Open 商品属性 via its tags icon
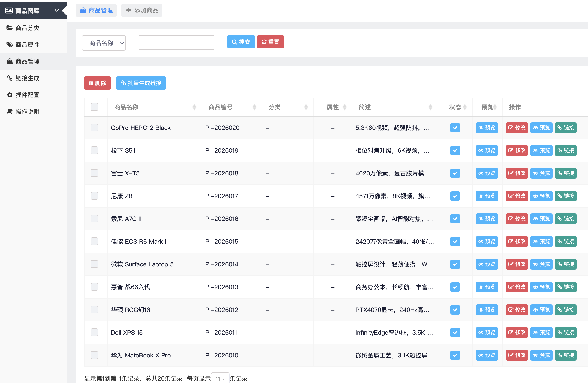 click(x=10, y=44)
